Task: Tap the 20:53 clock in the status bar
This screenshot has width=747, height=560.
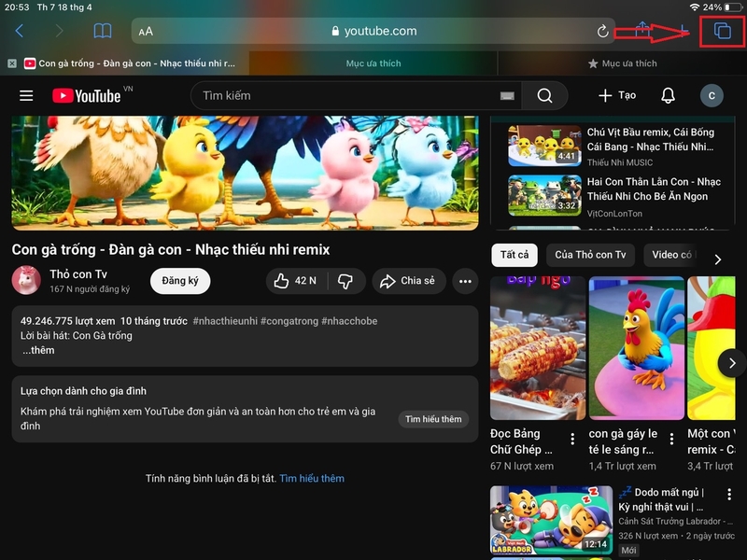Action: coord(16,7)
